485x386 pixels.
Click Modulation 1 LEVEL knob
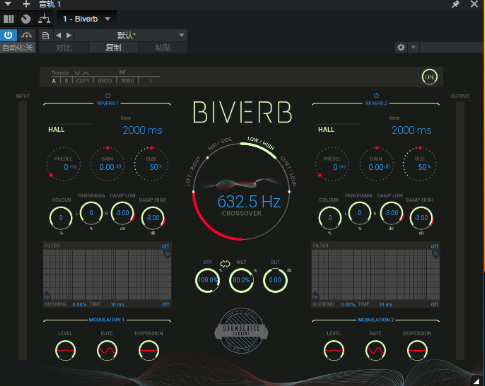[65, 350]
